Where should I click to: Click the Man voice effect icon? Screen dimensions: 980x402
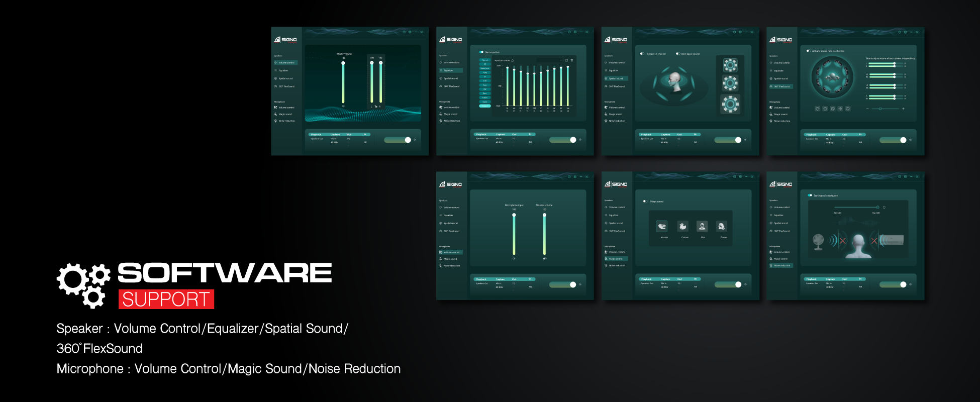click(702, 227)
